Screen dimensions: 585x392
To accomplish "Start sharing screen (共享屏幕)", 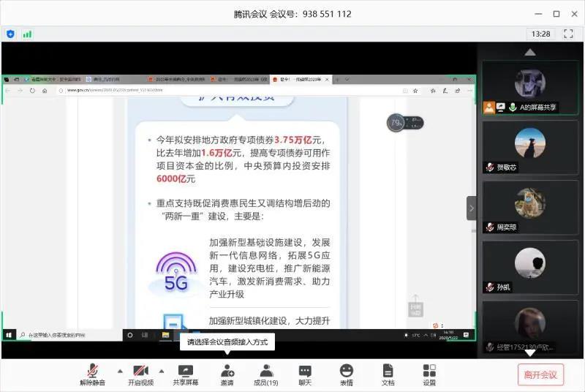I will (x=185, y=374).
